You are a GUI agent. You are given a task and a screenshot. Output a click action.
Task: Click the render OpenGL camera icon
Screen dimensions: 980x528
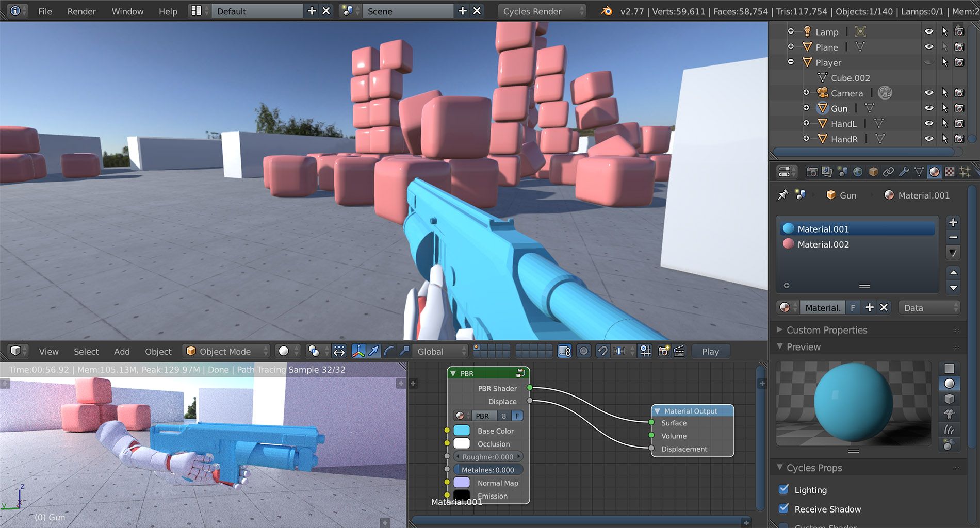point(664,351)
